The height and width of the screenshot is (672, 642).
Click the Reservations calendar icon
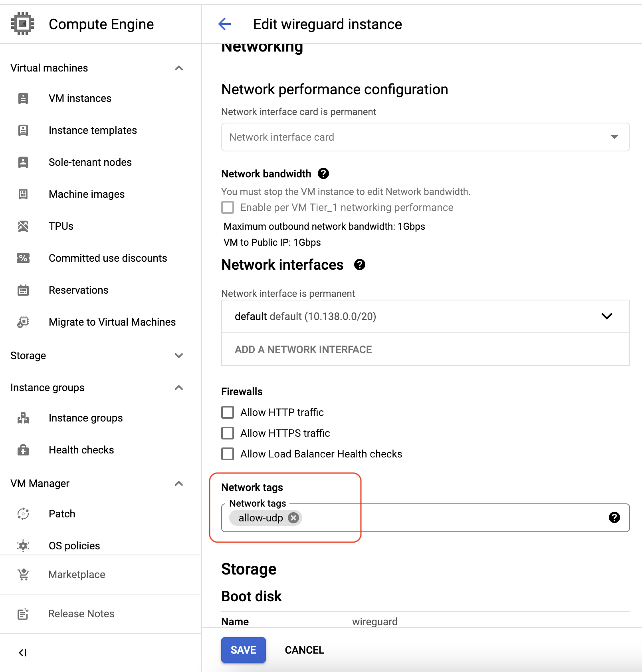coord(23,290)
